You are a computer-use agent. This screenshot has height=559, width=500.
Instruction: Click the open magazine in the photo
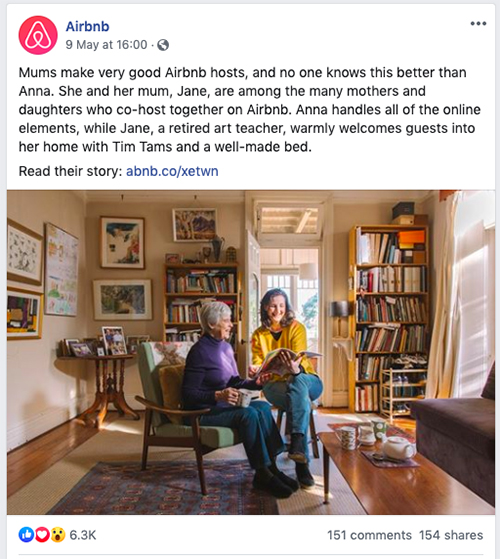[285, 362]
